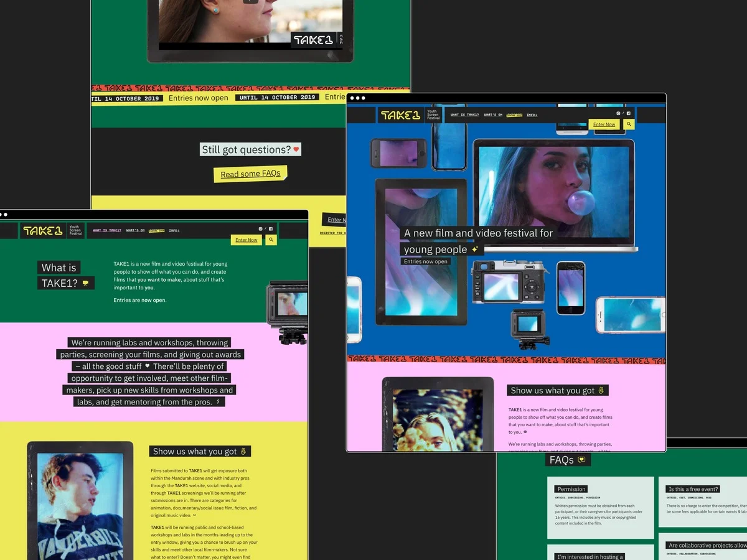The height and width of the screenshot is (560, 747).
Task: Click the sparkle icon after 'young people'
Action: pyautogui.click(x=475, y=249)
